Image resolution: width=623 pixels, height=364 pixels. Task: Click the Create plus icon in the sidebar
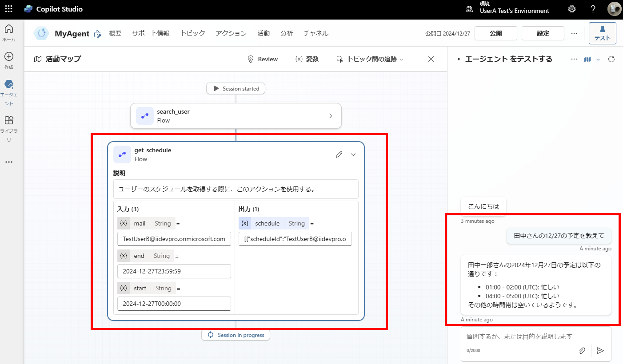8,57
